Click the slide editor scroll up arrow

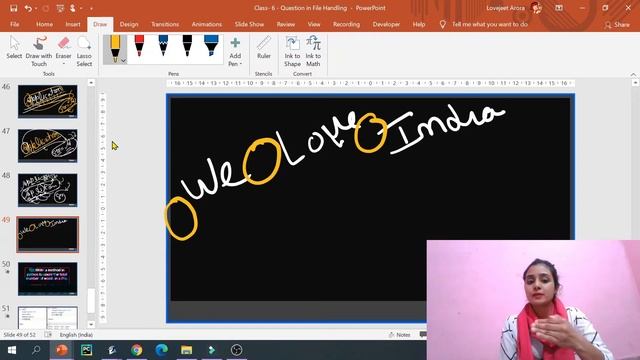[x=635, y=83]
